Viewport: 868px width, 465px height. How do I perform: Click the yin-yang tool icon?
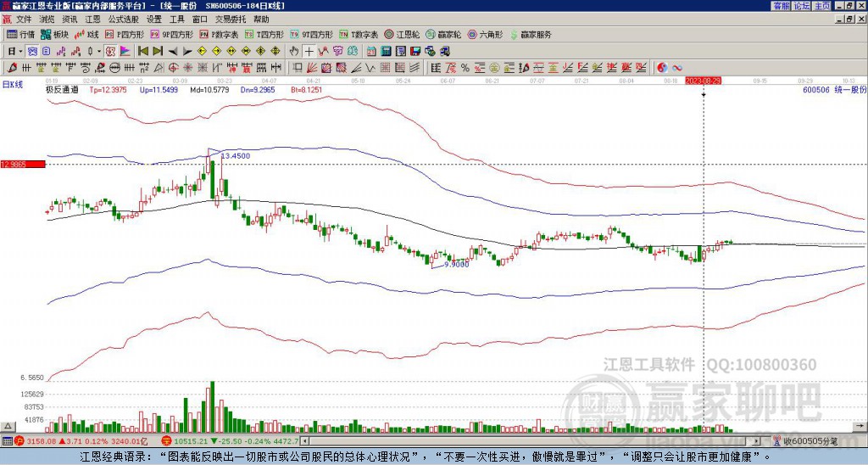pyautogui.click(x=662, y=68)
